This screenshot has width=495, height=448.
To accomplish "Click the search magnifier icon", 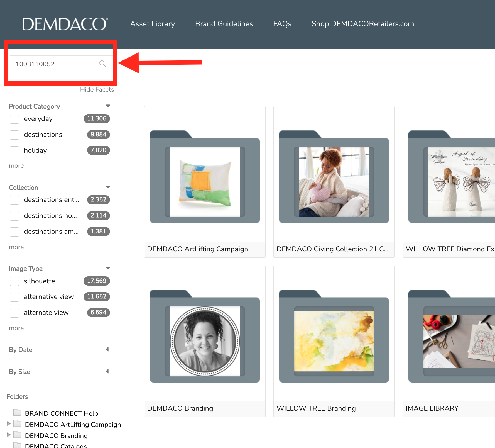I will tap(102, 64).
